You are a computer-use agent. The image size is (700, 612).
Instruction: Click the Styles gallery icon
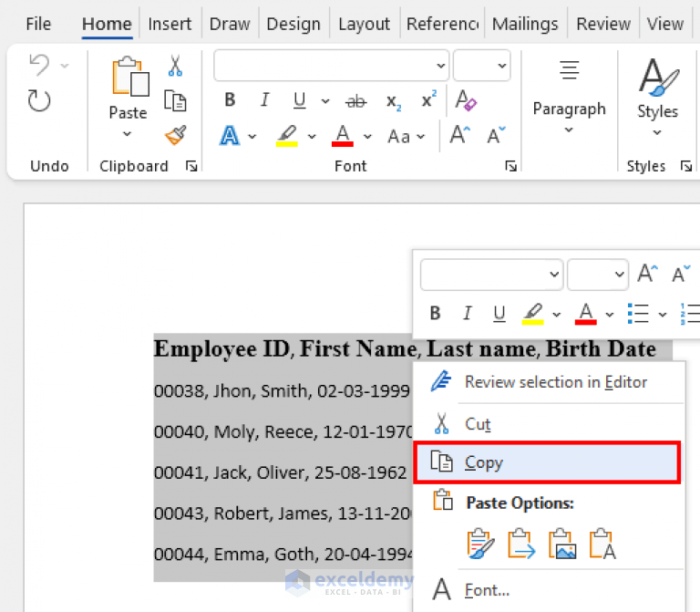pos(657,78)
